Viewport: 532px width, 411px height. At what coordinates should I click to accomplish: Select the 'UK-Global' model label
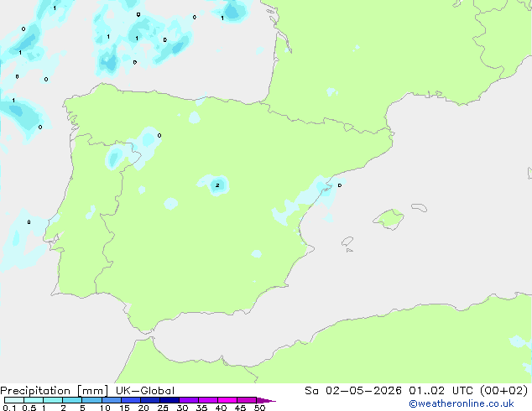145,391
